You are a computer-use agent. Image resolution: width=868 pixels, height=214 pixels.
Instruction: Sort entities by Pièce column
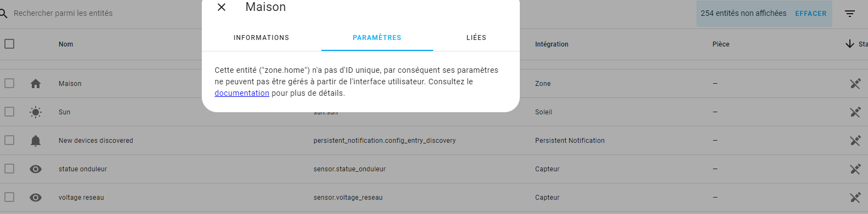tap(721, 44)
